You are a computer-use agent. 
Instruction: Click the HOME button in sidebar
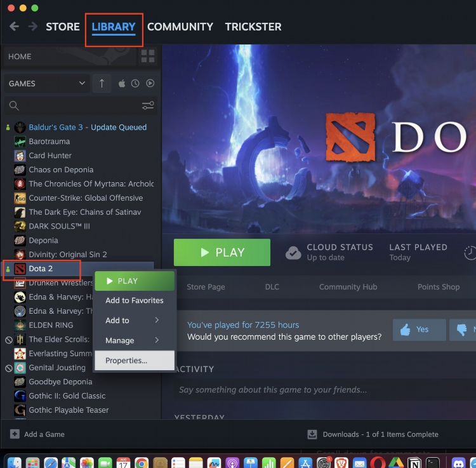coord(70,57)
